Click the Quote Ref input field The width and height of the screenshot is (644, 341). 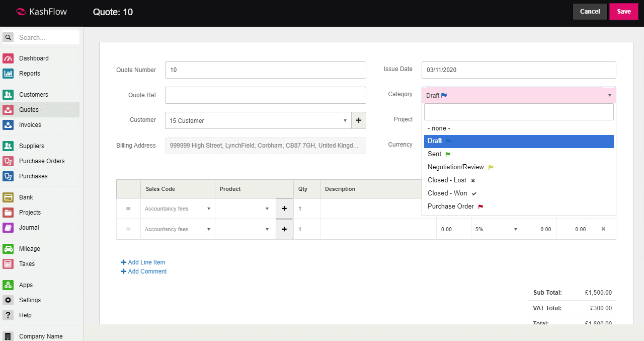tap(265, 95)
